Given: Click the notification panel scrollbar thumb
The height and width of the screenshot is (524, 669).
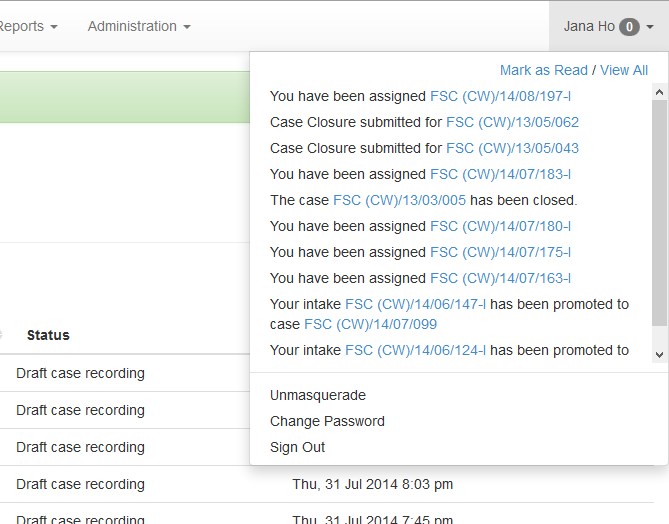Looking at the screenshot, I should coord(659,213).
